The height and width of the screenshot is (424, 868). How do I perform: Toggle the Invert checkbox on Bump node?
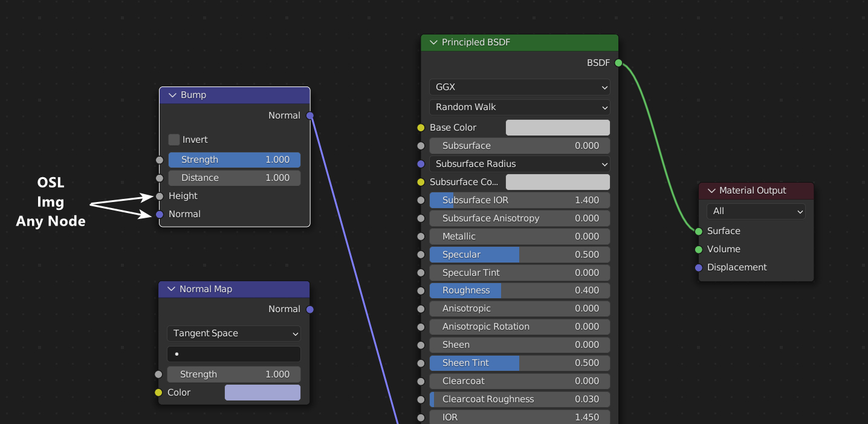click(174, 140)
